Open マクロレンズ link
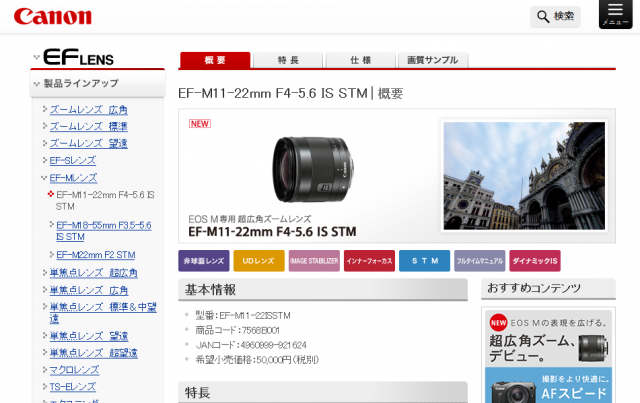Image resolution: width=640 pixels, height=403 pixels. click(x=74, y=370)
